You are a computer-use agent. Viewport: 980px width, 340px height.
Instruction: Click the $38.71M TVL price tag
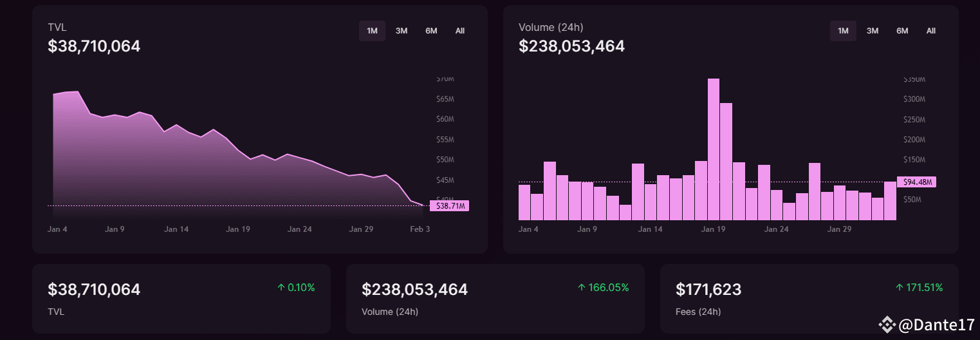[x=450, y=206]
